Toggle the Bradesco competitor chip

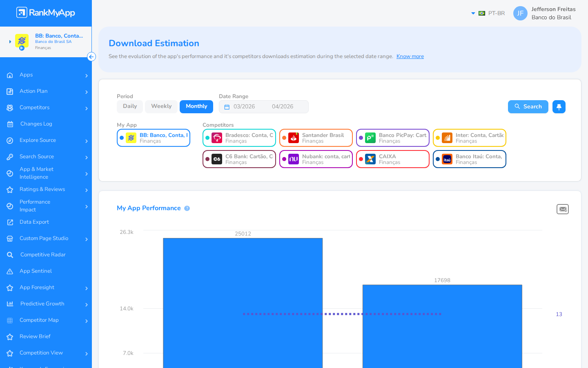tap(239, 138)
